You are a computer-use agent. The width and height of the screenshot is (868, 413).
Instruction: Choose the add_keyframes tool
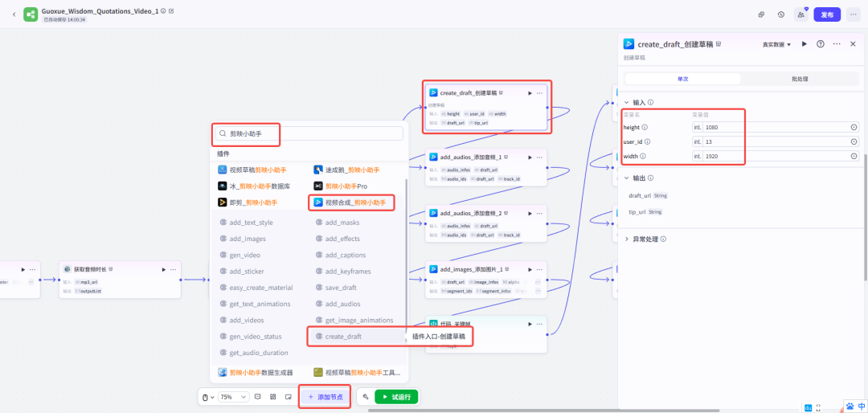click(x=342, y=272)
